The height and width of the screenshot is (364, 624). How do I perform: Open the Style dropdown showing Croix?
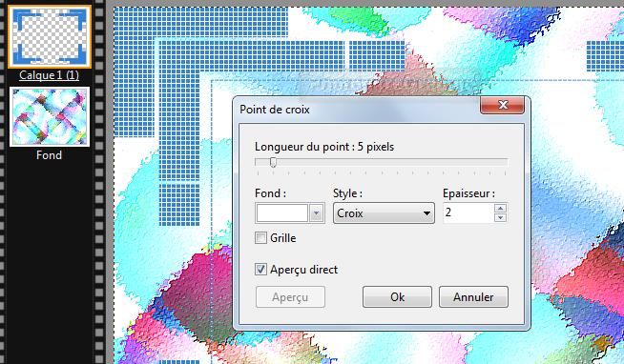click(384, 213)
